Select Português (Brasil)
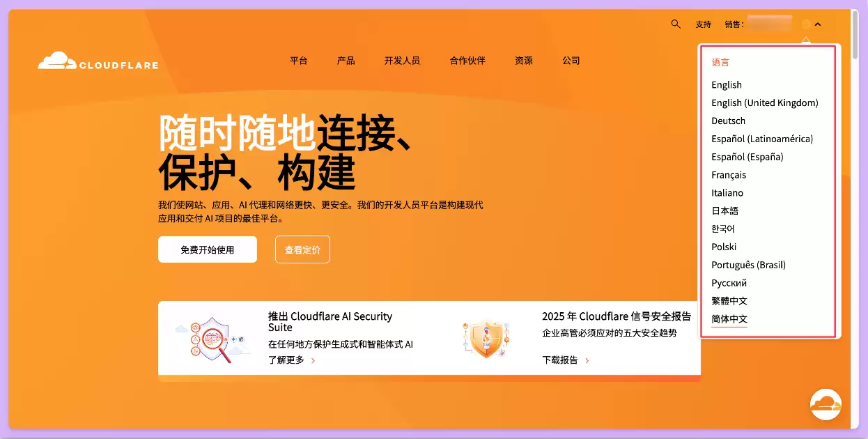Image resolution: width=868 pixels, height=439 pixels. pyautogui.click(x=748, y=265)
